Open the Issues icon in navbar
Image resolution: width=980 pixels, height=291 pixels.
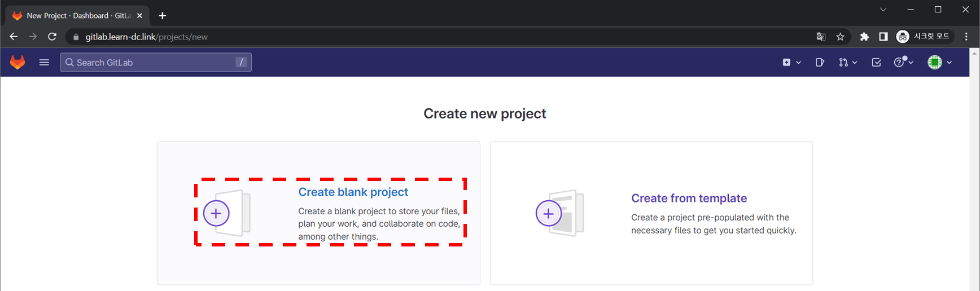pos(820,63)
